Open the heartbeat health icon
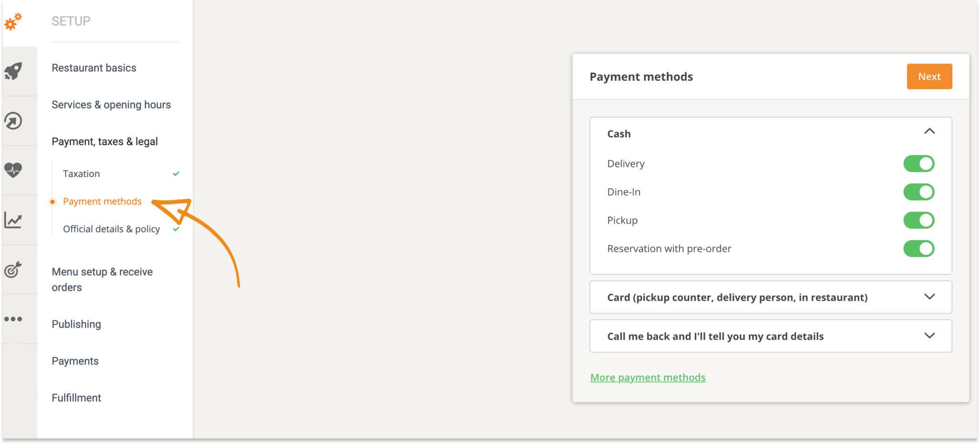Viewport: 980px width, 444px height. coord(14,170)
